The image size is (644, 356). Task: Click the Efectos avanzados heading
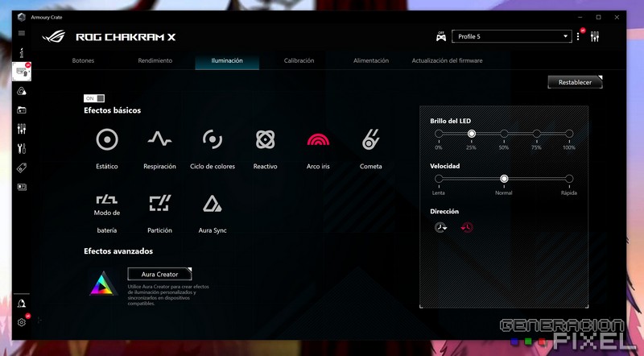[x=118, y=251]
